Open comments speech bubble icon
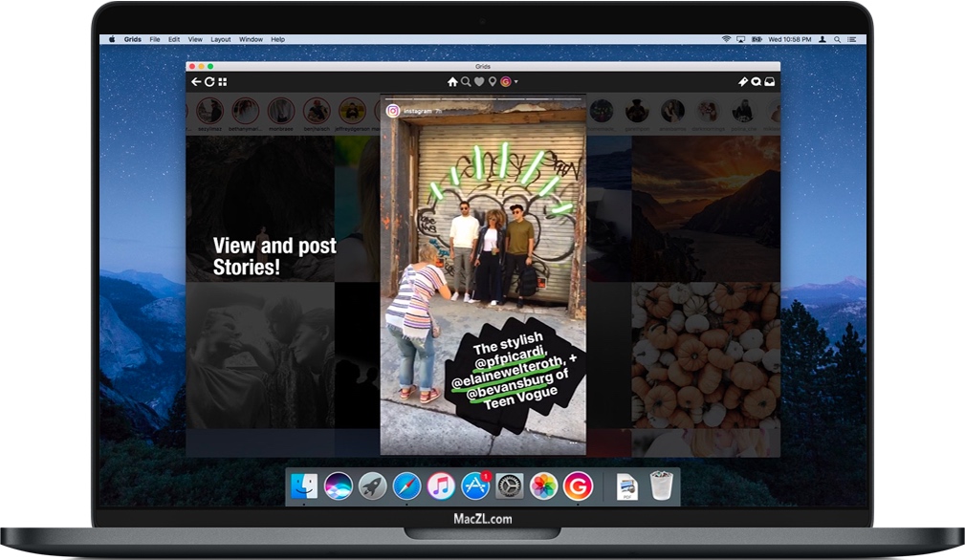The height and width of the screenshot is (560, 965). (756, 82)
